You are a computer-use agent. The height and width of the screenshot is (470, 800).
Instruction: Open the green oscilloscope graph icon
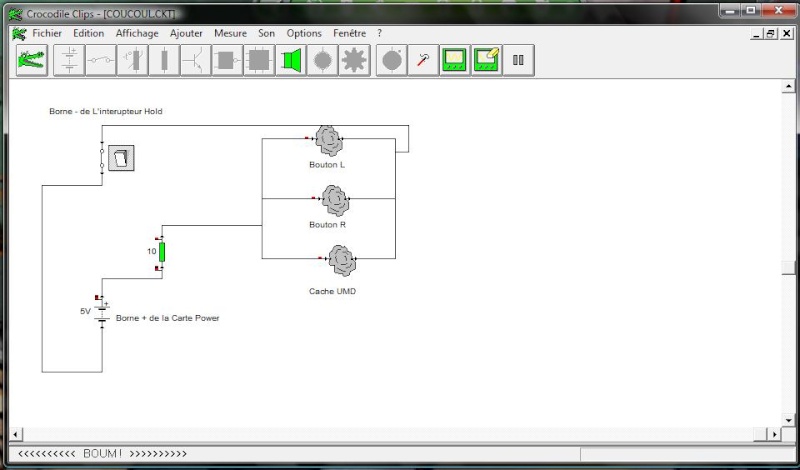point(455,60)
